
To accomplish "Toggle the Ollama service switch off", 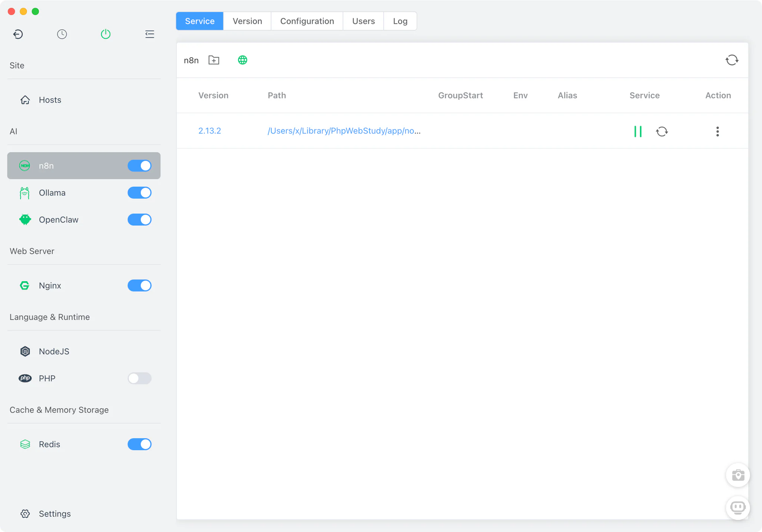I will (140, 193).
